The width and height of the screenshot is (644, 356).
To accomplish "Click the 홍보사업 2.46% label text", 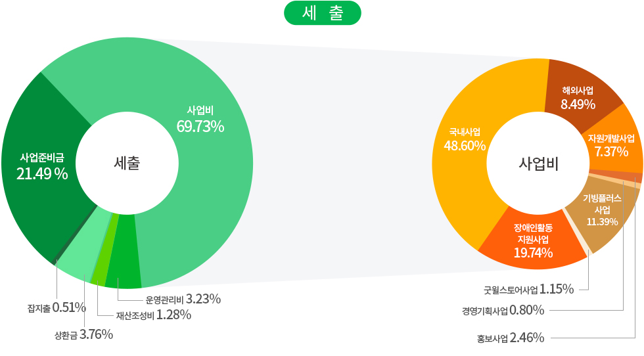I will [511, 338].
